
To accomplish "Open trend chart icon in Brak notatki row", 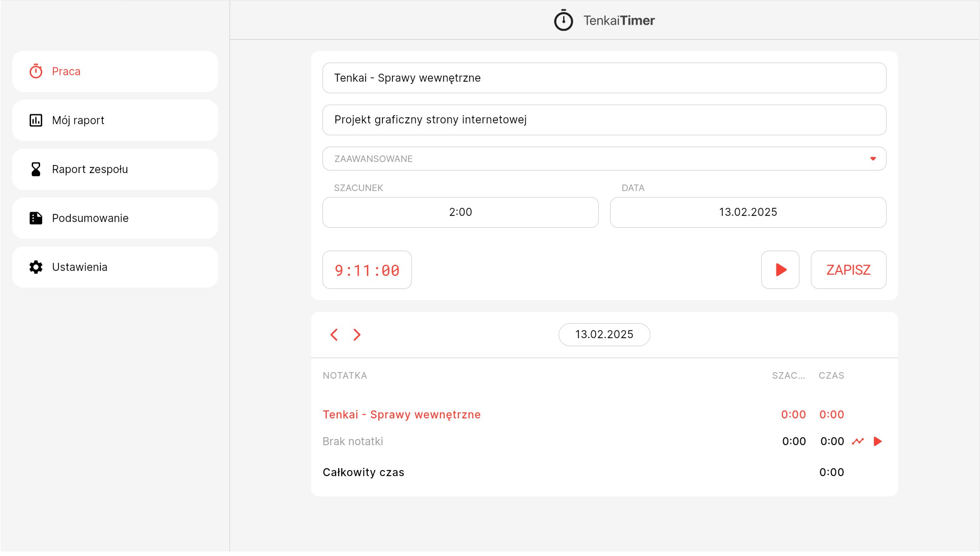I will 858,441.
